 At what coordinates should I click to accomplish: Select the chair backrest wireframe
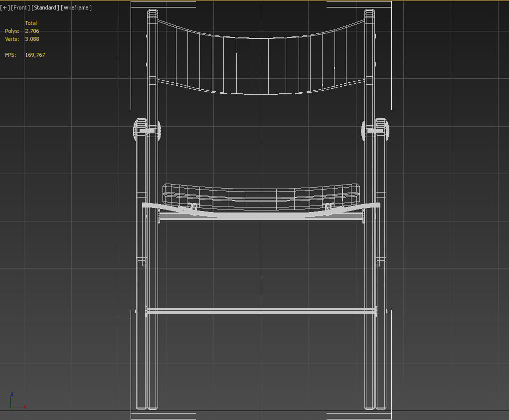pos(261,57)
